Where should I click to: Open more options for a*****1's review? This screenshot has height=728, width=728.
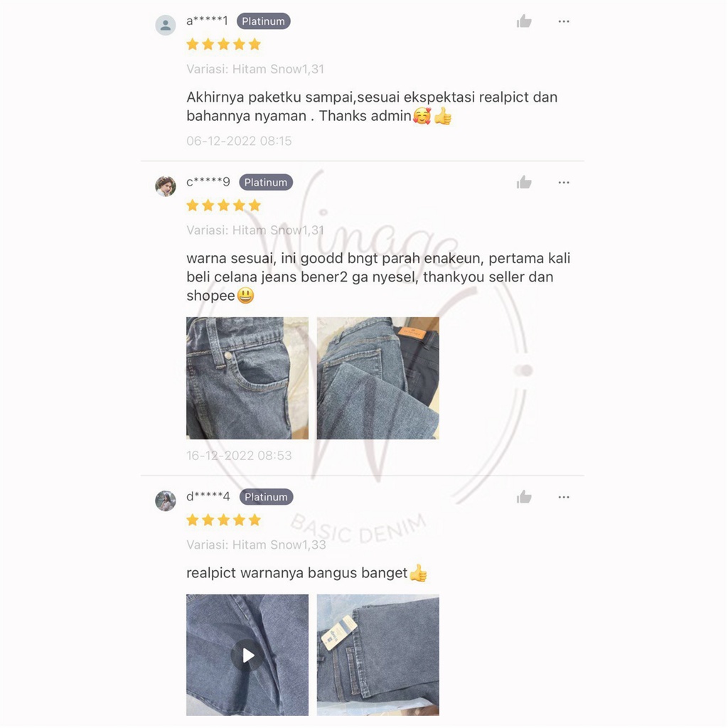[x=564, y=21]
